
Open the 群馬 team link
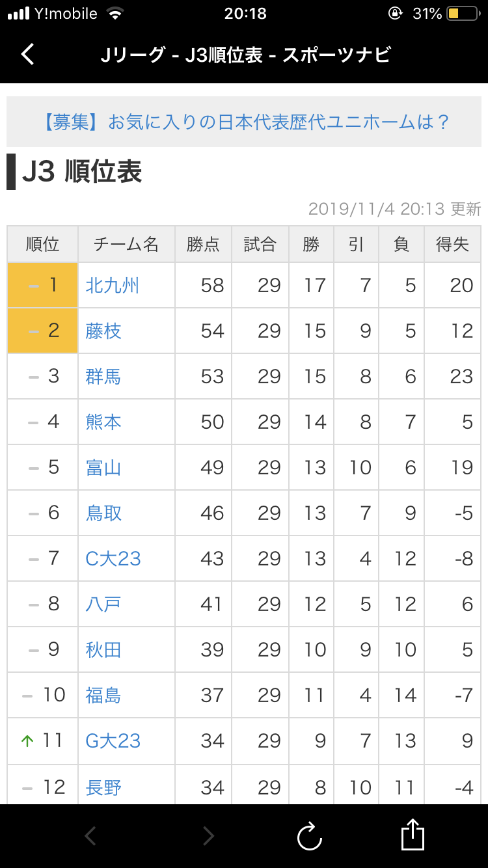103,377
